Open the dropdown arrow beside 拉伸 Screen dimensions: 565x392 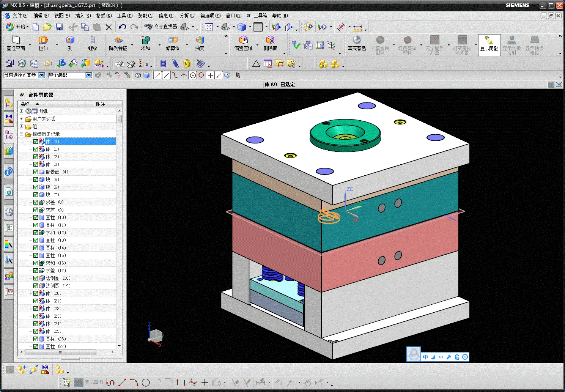coord(57,45)
